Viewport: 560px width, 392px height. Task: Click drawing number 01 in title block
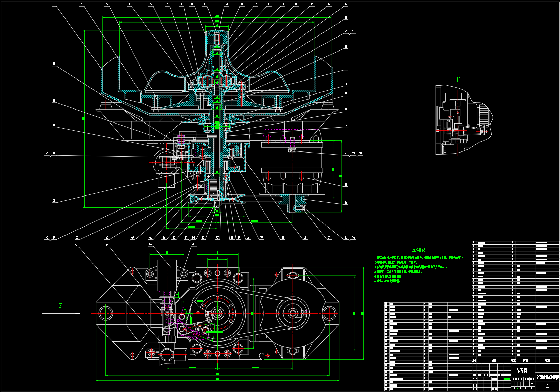547,386
